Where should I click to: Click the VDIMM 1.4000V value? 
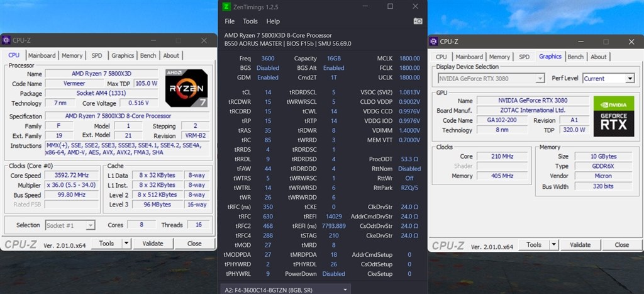[x=409, y=130]
